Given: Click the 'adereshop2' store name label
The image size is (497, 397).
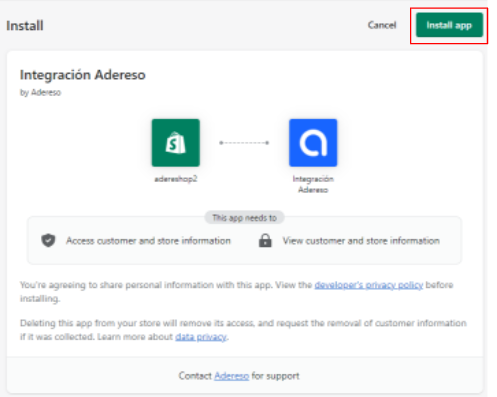Looking at the screenshot, I should (x=176, y=179).
